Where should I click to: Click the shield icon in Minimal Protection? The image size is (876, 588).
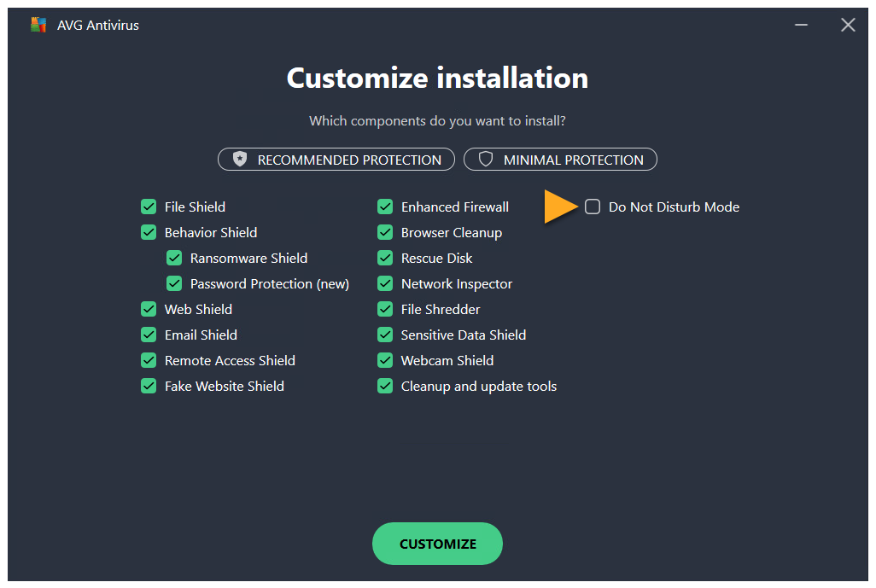[486, 160]
